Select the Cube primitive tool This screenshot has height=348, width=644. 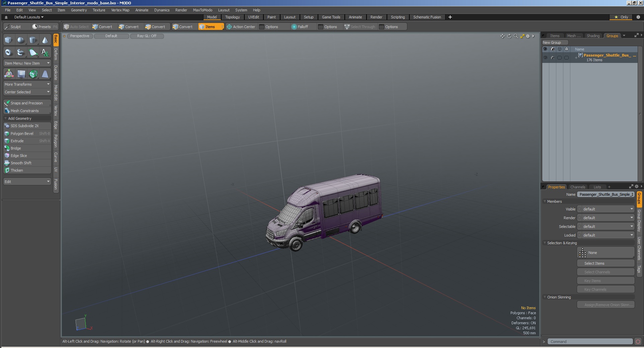(x=8, y=40)
